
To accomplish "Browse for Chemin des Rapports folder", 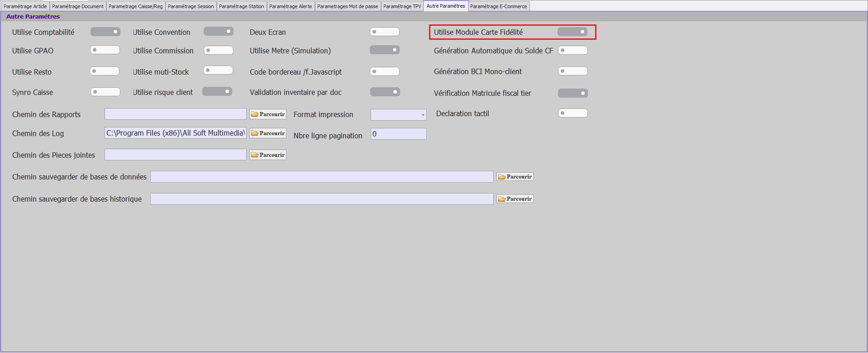I will coord(268,114).
